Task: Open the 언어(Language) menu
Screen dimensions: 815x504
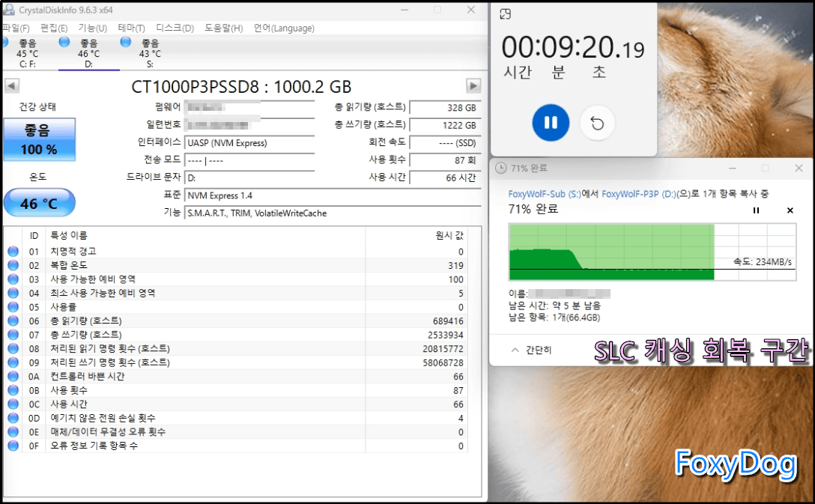Action: click(x=285, y=28)
